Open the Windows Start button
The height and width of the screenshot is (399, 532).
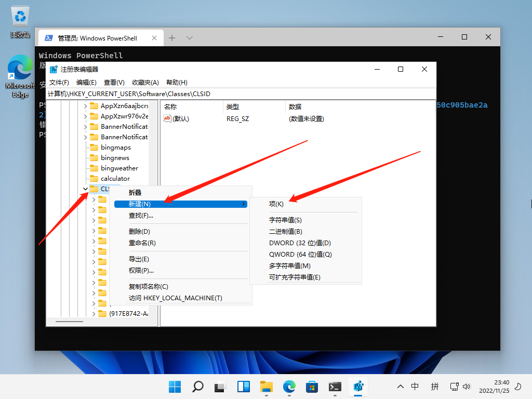click(x=175, y=387)
